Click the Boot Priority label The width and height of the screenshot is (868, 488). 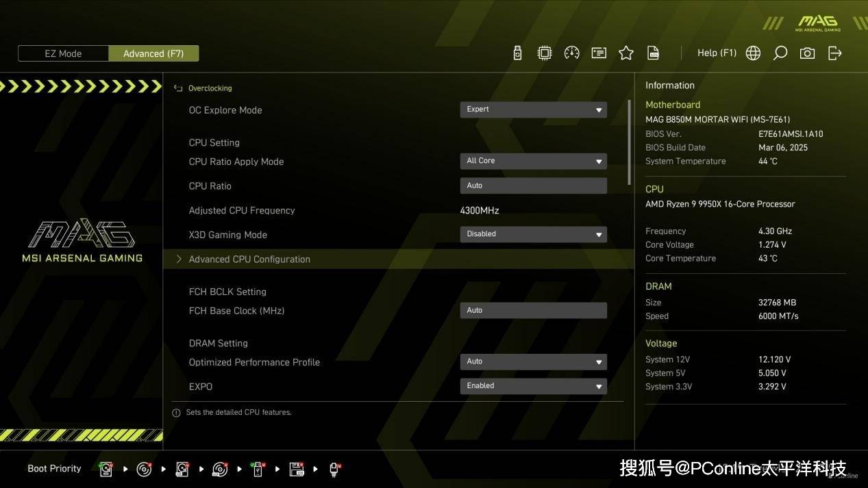click(x=54, y=469)
